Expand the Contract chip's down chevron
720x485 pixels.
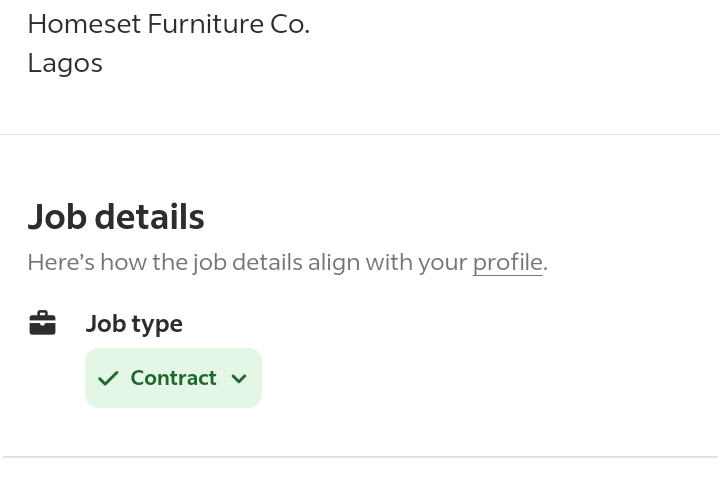click(x=239, y=378)
